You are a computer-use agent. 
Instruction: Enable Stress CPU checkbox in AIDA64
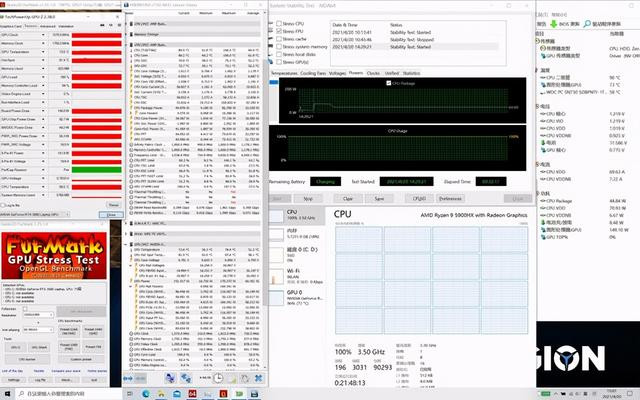(x=279, y=24)
